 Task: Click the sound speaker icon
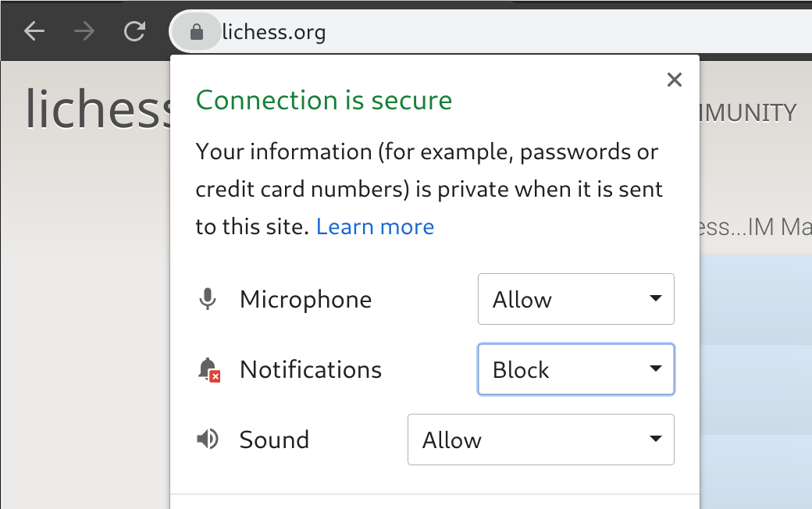pos(207,440)
